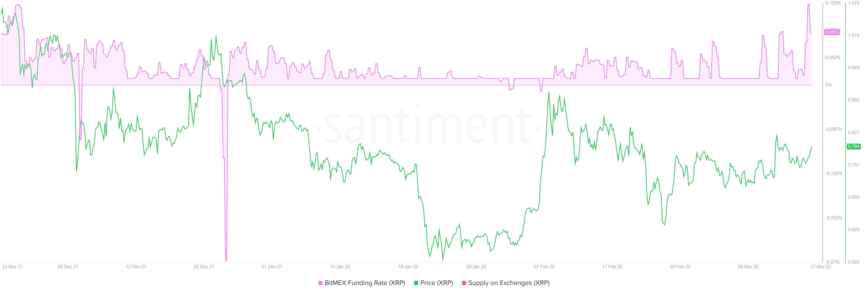Click the green 0.794 price badge
The width and height of the screenshot is (868, 294).
coord(854,146)
